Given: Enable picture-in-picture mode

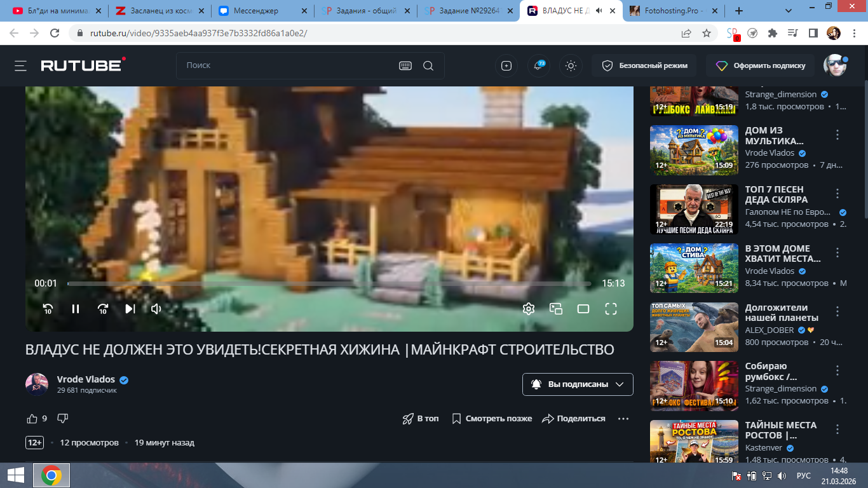Looking at the screenshot, I should point(556,309).
